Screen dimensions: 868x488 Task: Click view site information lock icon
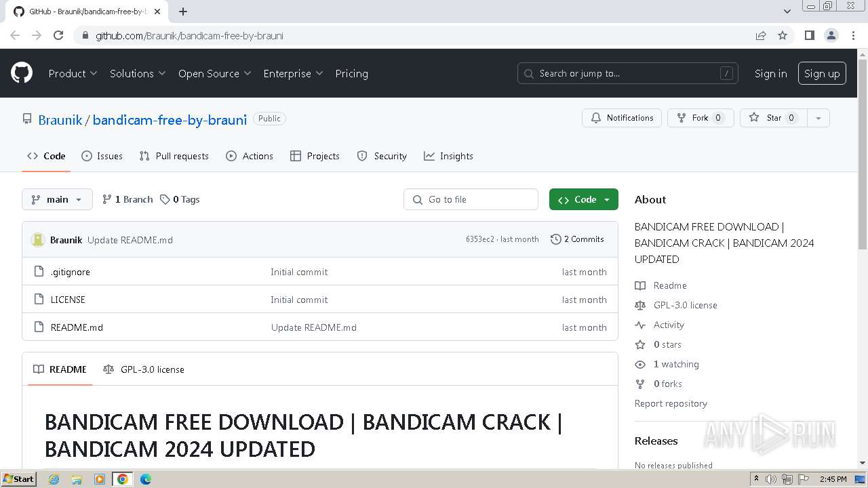(x=85, y=35)
